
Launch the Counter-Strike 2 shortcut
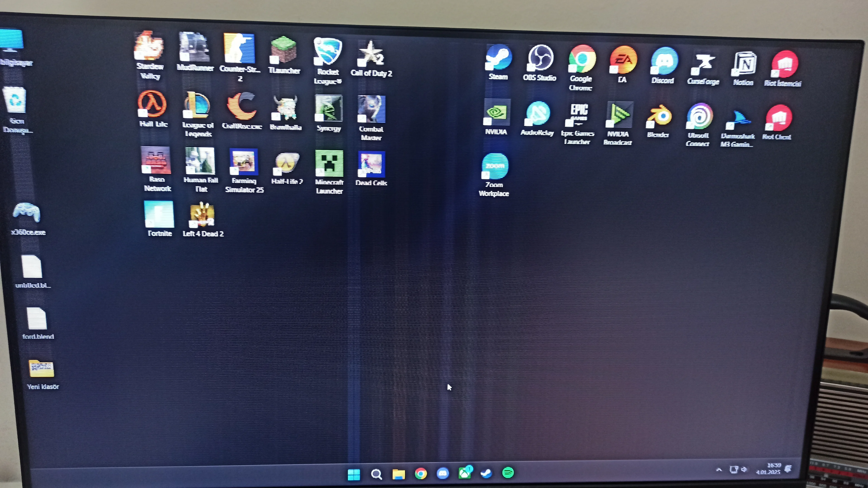point(240,48)
